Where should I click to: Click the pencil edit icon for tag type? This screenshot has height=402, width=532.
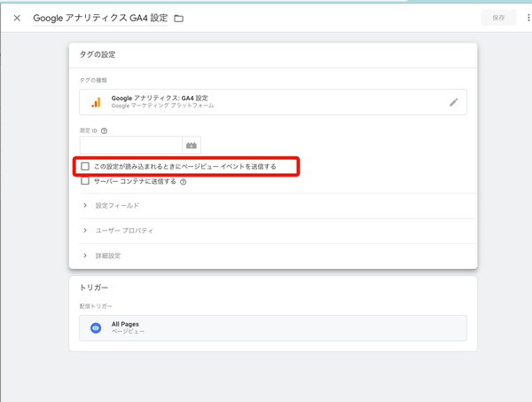pos(454,102)
